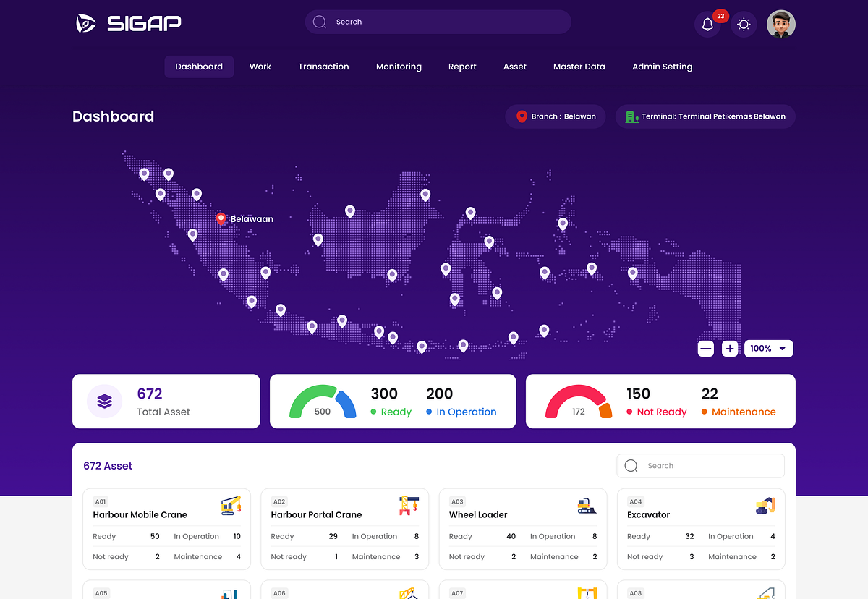This screenshot has width=868, height=599.
Task: Open the notifications bell icon
Action: [707, 25]
